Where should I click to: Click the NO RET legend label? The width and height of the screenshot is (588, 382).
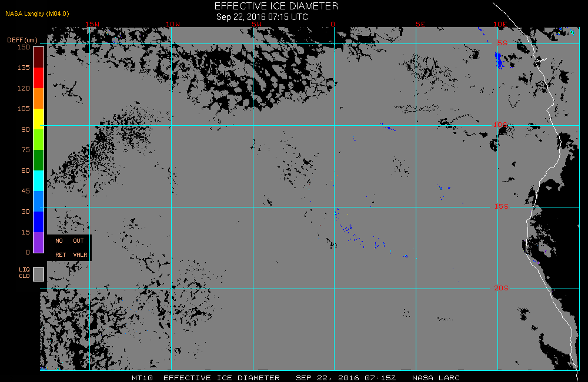[x=61, y=248]
